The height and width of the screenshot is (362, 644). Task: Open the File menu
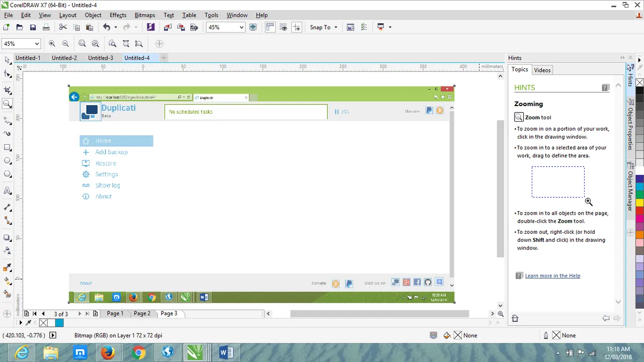coord(9,15)
